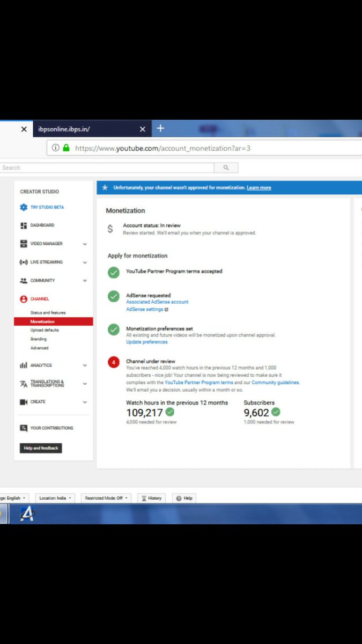Open Status and features in Channel menu
362x644 pixels.
pyautogui.click(x=48, y=313)
